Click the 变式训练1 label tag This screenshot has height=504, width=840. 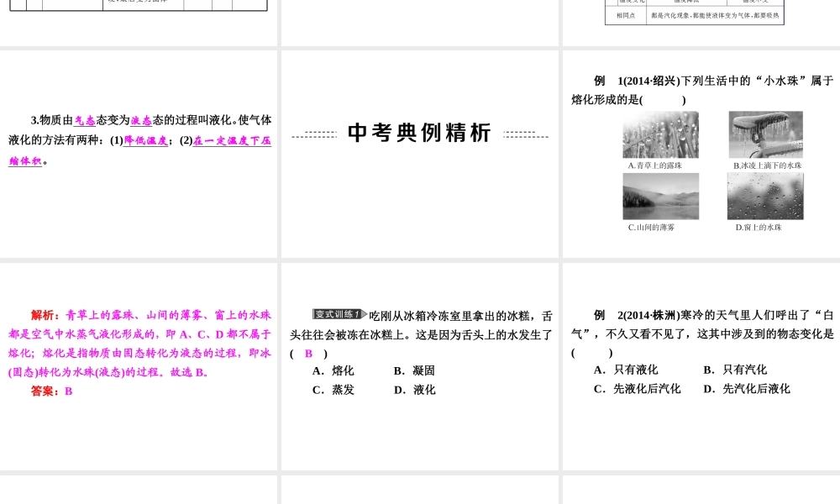point(339,314)
